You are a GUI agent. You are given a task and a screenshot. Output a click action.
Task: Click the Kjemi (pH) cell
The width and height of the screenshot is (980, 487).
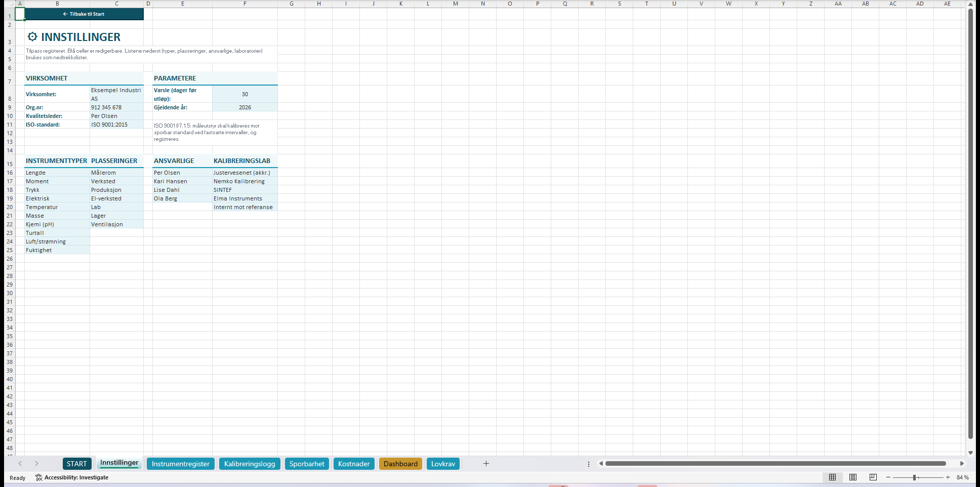pos(57,224)
